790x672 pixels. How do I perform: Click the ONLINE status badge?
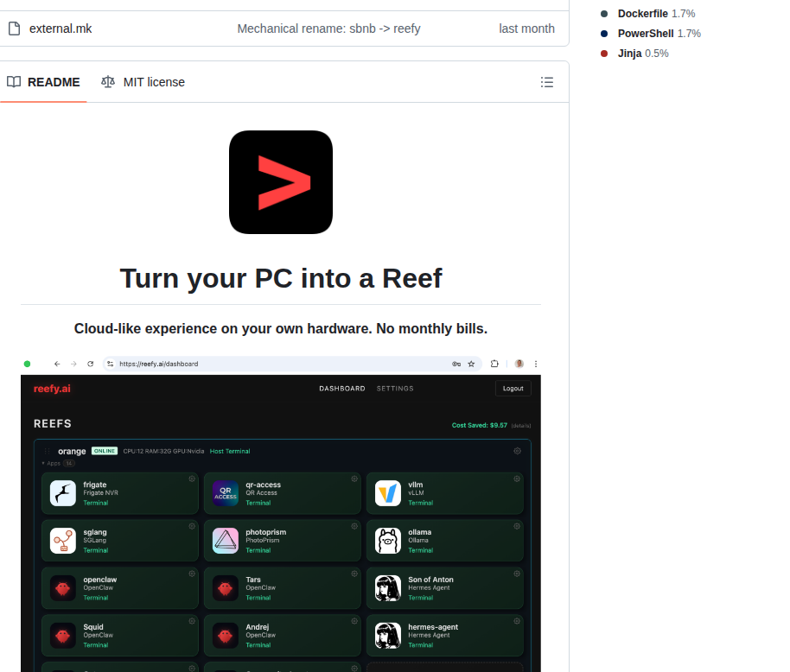tap(105, 451)
